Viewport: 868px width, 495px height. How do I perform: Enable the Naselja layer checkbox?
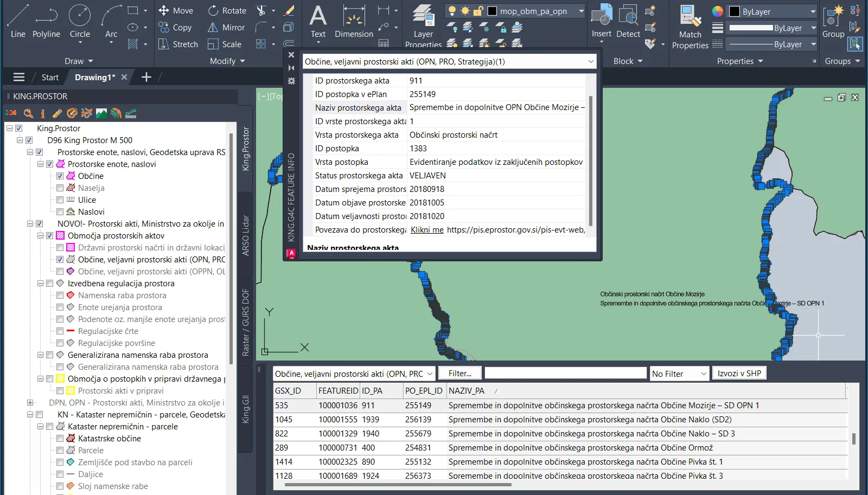[60, 188]
